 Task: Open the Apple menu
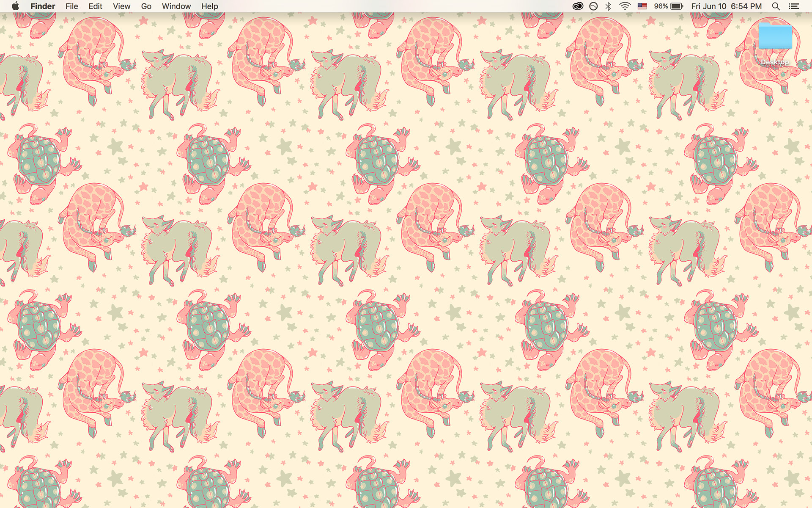coord(16,6)
